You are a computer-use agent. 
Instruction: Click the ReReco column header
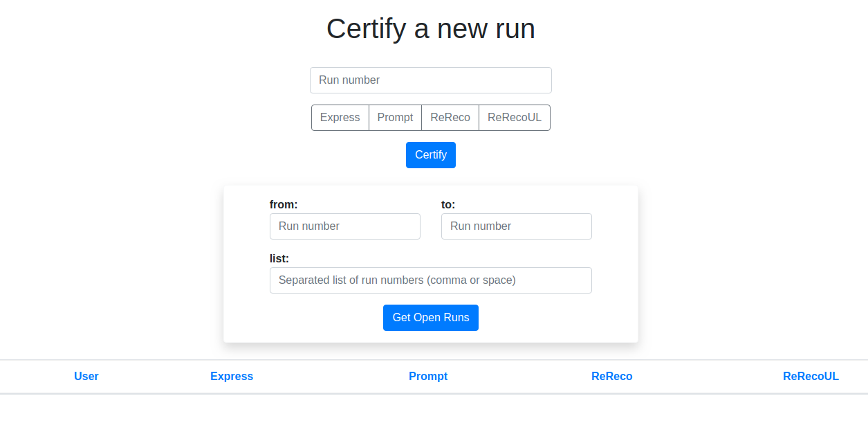[x=612, y=377]
